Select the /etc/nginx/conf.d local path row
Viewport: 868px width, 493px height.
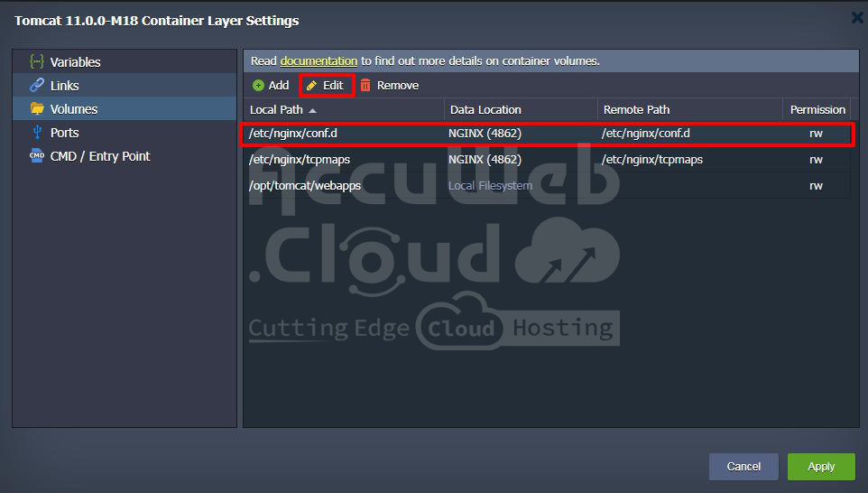point(547,134)
